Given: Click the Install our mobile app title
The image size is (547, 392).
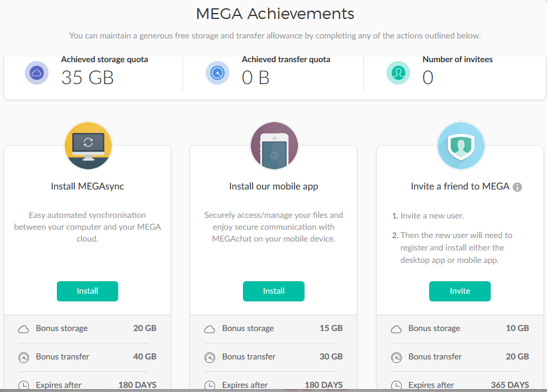Looking at the screenshot, I should (274, 186).
